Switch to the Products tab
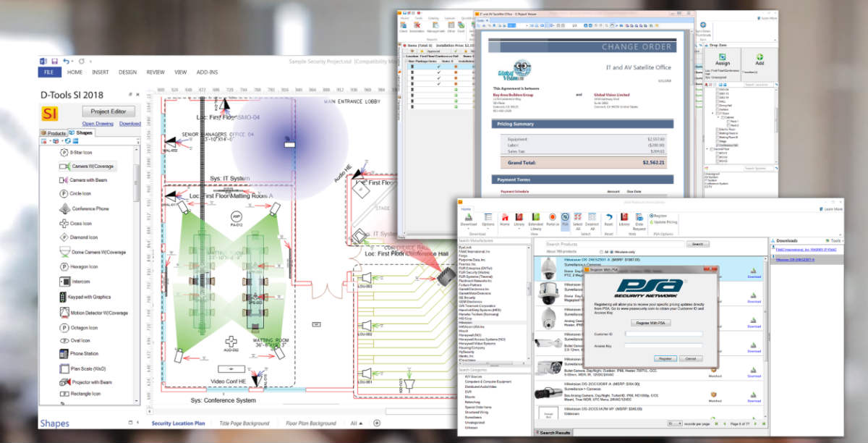The height and width of the screenshot is (443, 868). point(54,133)
